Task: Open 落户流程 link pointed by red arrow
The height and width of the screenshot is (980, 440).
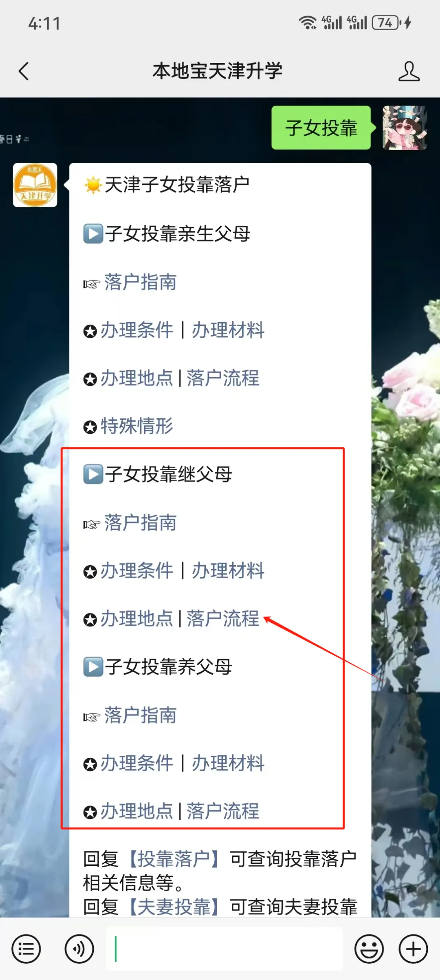Action: tap(223, 619)
